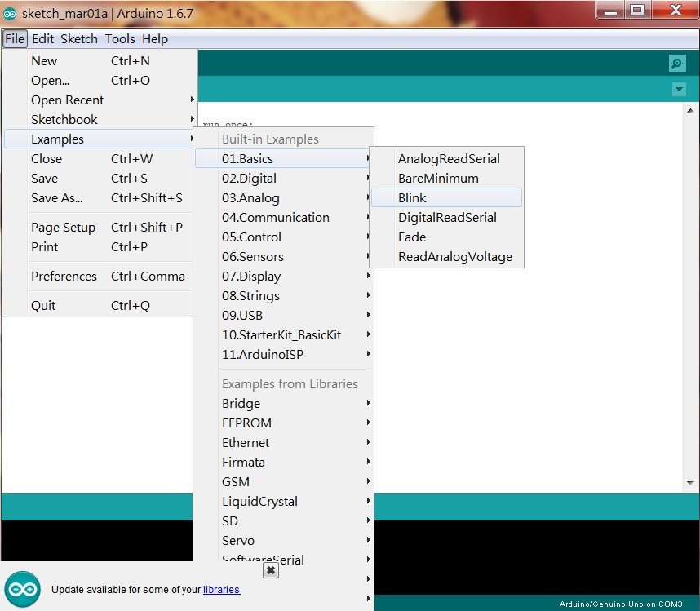The width and height of the screenshot is (700, 611).
Task: Choose Save from the File menu
Action: [x=99, y=179]
